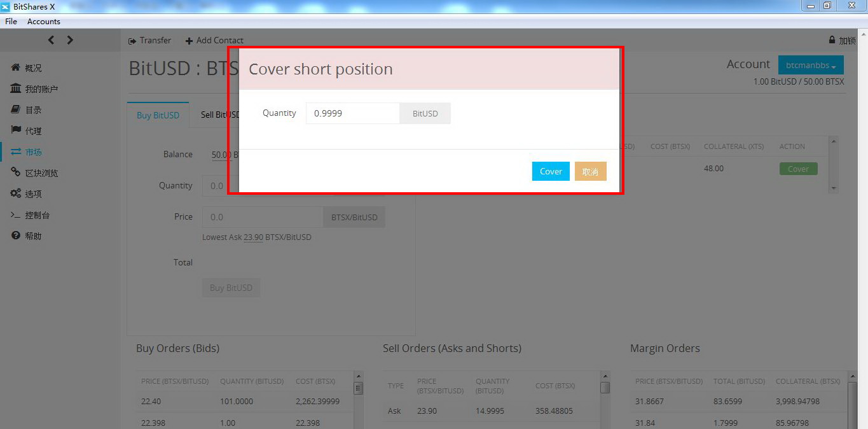Select the Ask type cell in Sell Orders
This screenshot has width=868, height=429.
[394, 411]
